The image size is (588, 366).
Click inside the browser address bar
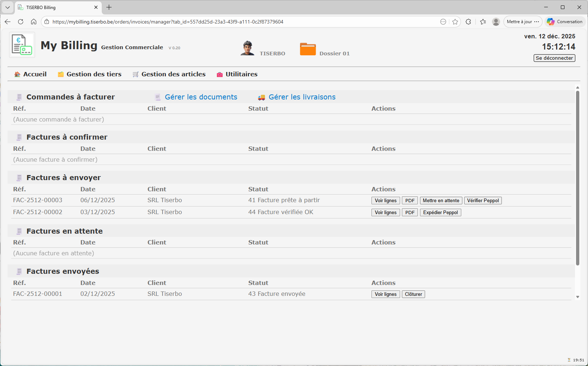tap(217, 22)
